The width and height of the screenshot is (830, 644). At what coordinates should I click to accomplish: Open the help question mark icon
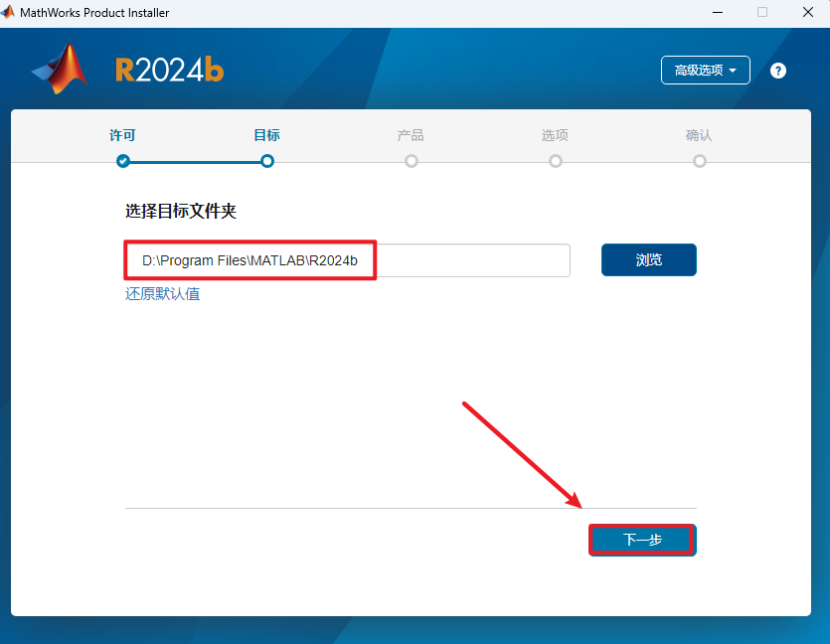(x=777, y=71)
